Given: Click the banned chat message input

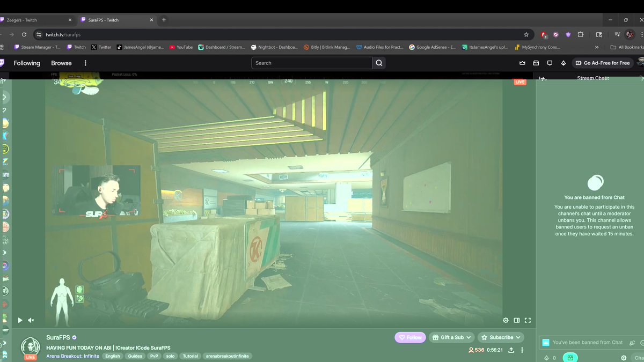Looking at the screenshot, I should (x=587, y=342).
